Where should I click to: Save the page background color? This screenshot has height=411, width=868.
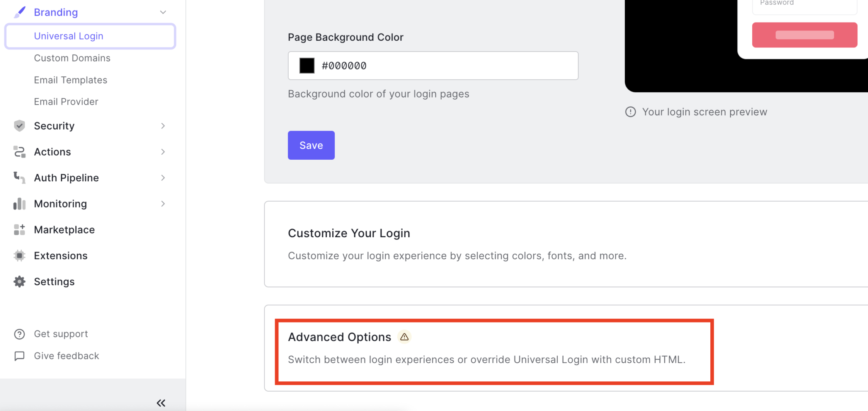click(311, 145)
